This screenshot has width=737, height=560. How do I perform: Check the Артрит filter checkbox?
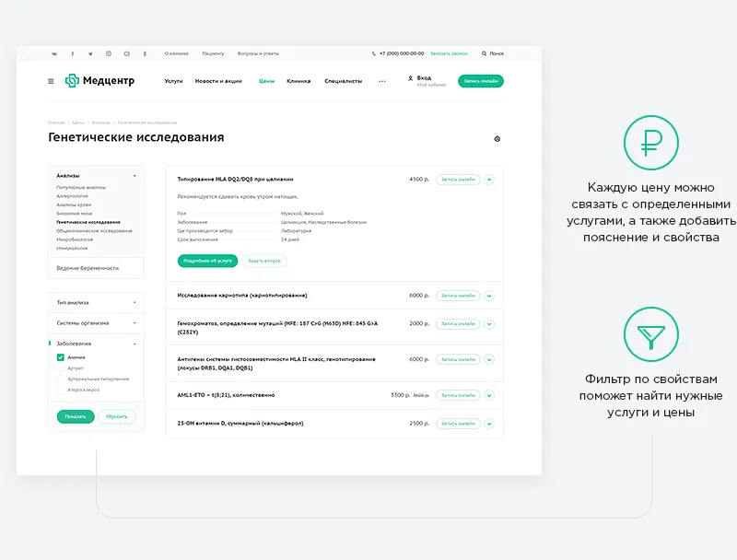tap(61, 368)
